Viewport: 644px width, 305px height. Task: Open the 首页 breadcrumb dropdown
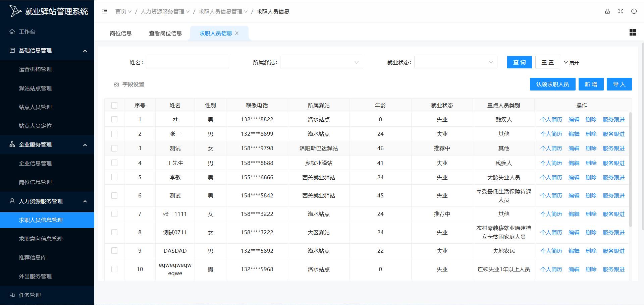point(123,11)
